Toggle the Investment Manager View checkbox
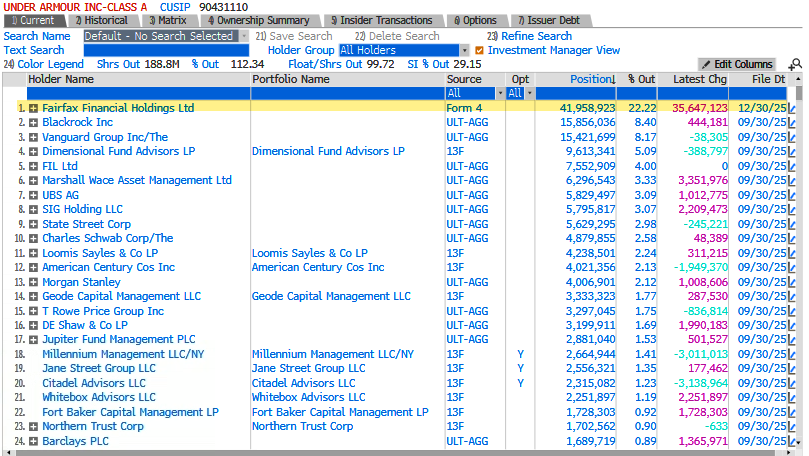Image resolution: width=809 pixels, height=456 pixels. click(480, 50)
